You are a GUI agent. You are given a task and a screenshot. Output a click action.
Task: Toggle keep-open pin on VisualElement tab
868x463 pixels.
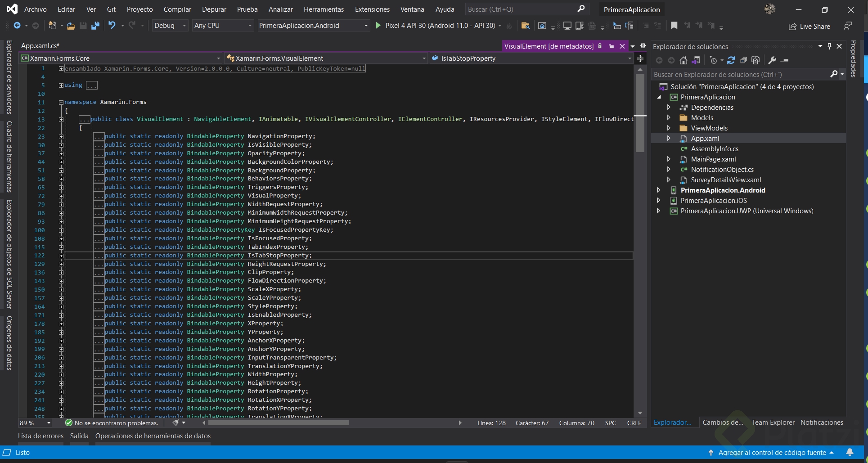pos(611,46)
